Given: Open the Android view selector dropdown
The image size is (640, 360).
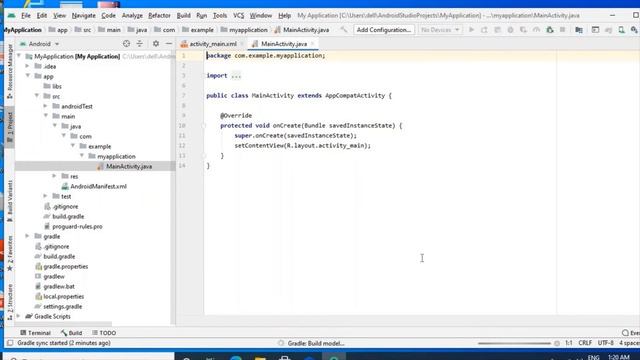Looking at the screenshot, I should 39,44.
